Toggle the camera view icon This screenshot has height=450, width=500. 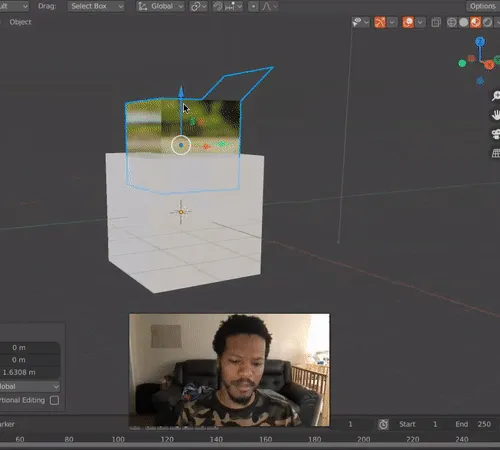pyautogui.click(x=496, y=134)
